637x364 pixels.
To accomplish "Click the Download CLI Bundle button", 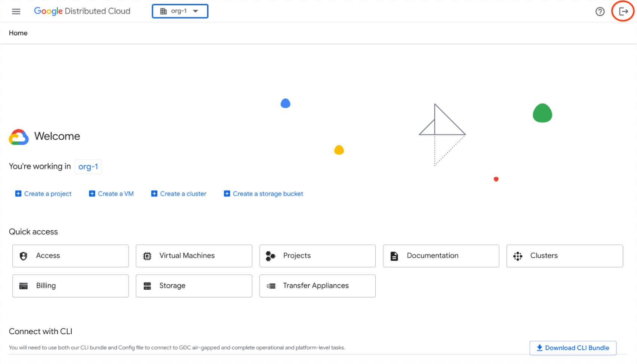I will (573, 348).
